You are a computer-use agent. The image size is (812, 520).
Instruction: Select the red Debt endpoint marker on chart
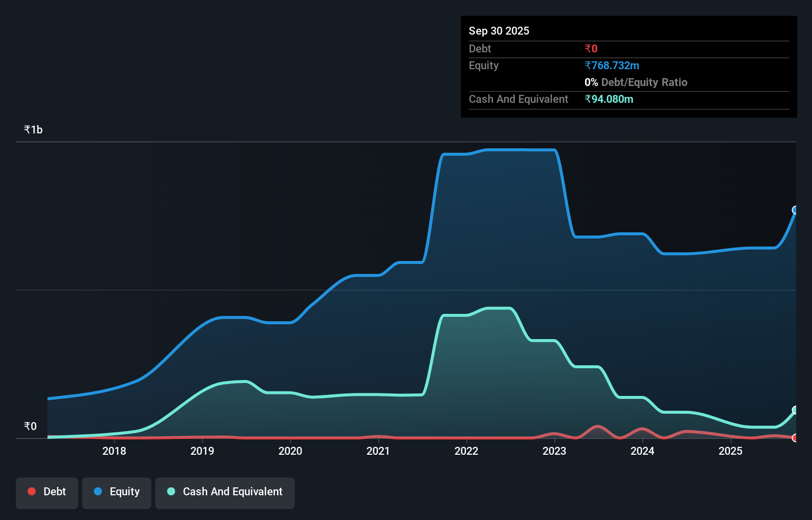point(795,437)
